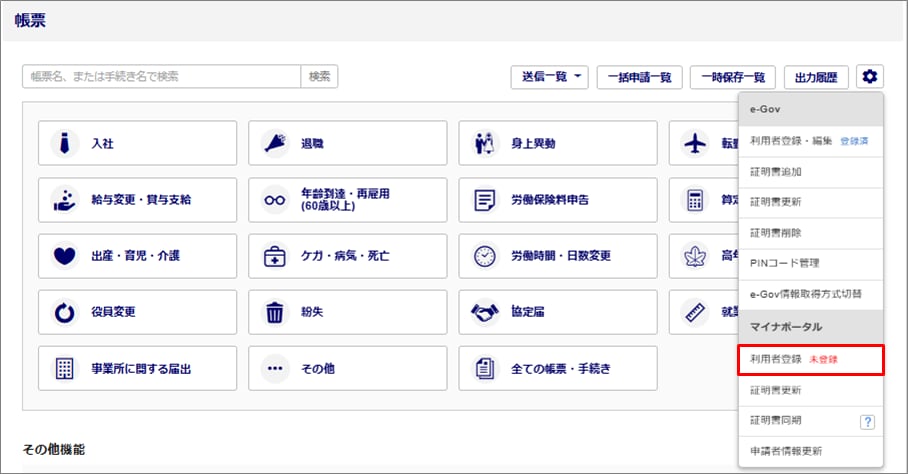This screenshot has height=474, width=908.
Task: Open the gear settings menu
Action: click(x=869, y=76)
